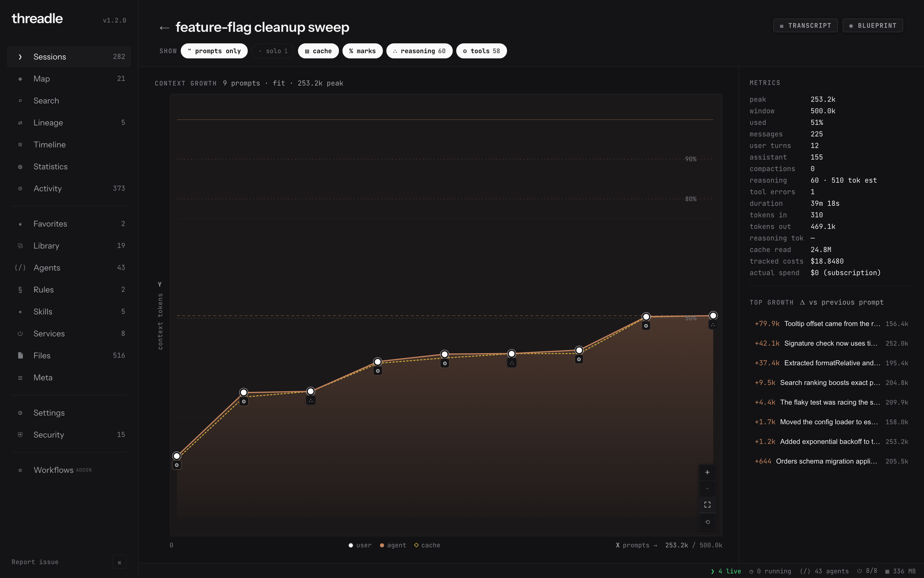Open the Orders schema migration growth row

coord(831,462)
